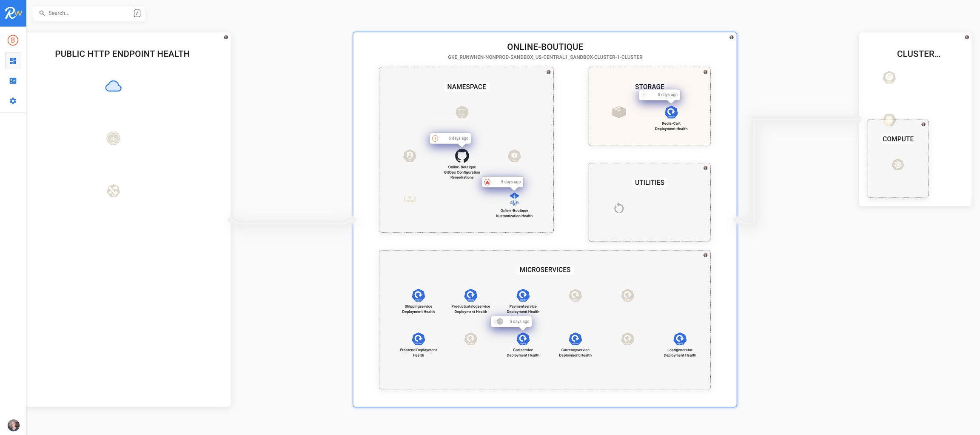Open Cartservice Deployment Health node
980x435 pixels.
coord(523,339)
